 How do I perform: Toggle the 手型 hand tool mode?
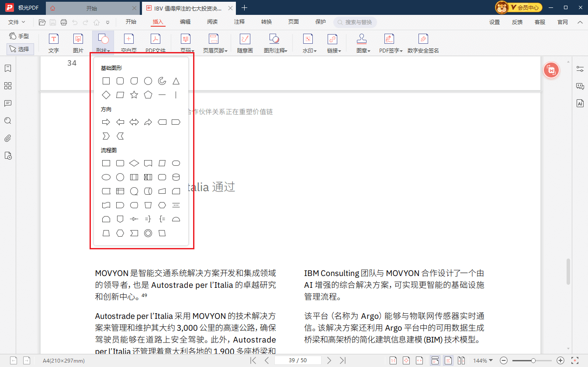click(20, 36)
